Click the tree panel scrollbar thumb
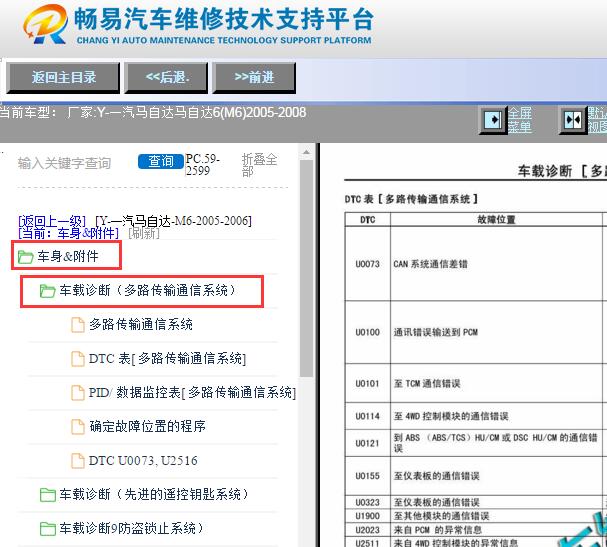 pyautogui.click(x=306, y=268)
